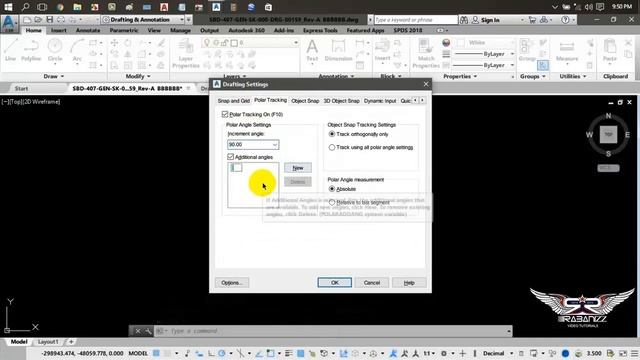Click Sign In in the title bar
The height and width of the screenshot is (360, 640).
click(x=490, y=20)
